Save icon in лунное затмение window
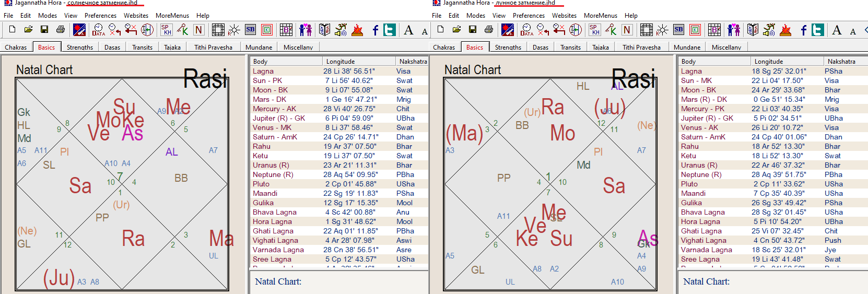Viewport: 868px width, 294px height. coord(473,30)
